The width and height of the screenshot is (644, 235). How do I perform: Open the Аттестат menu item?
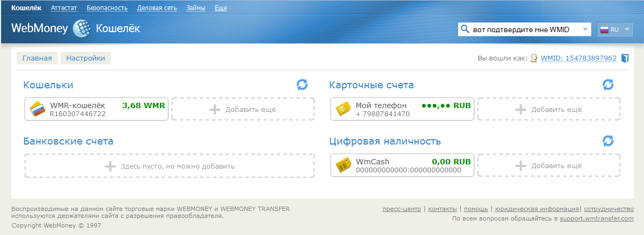64,8
